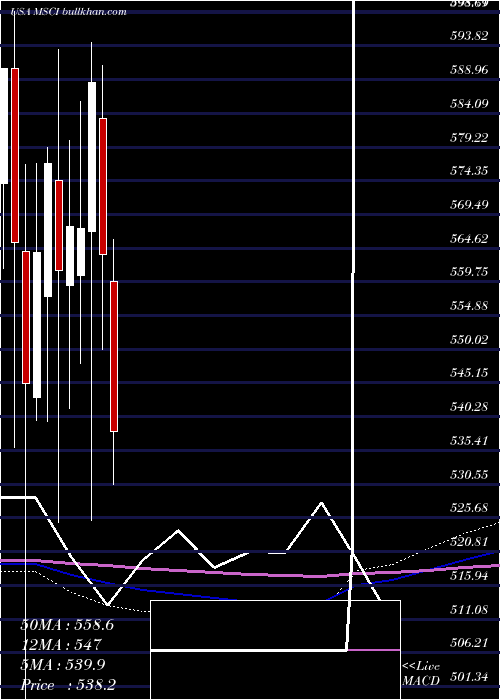Click the 550.02 price axis label

(x=468, y=340)
